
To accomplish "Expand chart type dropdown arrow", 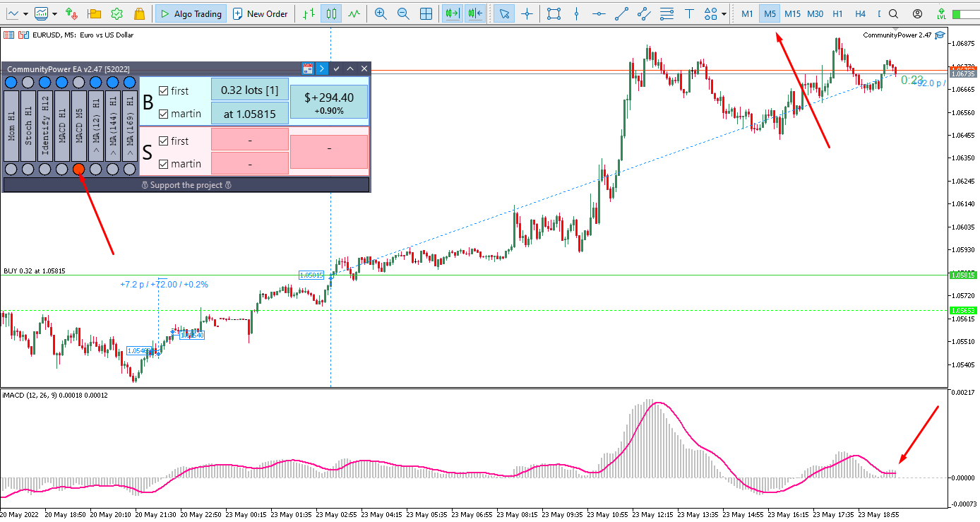I will (x=25, y=13).
